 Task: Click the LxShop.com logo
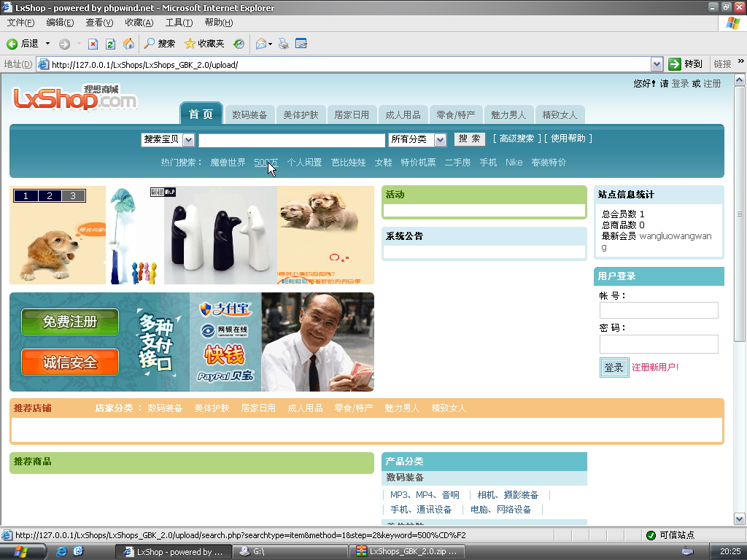(75, 98)
